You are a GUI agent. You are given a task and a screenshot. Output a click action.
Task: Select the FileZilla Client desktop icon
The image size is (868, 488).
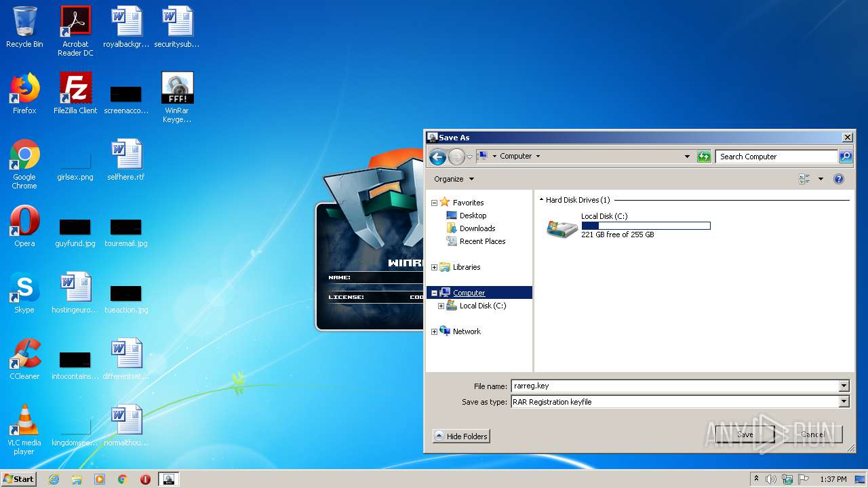click(x=75, y=94)
